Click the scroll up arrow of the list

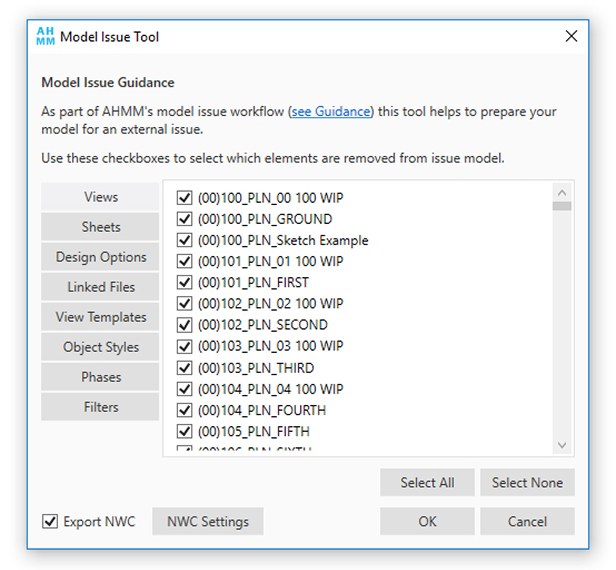pyautogui.click(x=562, y=192)
